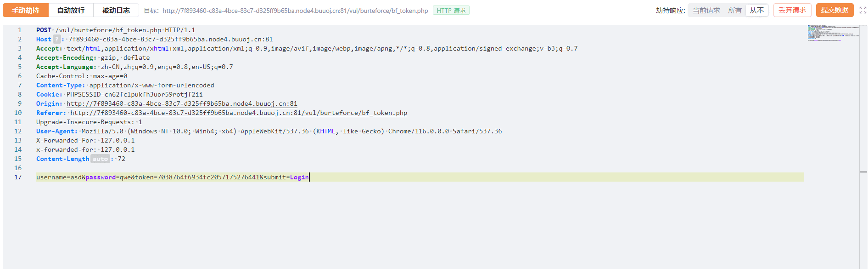Click the HTTP 请求 tag
This screenshot has width=868, height=269.
451,11
